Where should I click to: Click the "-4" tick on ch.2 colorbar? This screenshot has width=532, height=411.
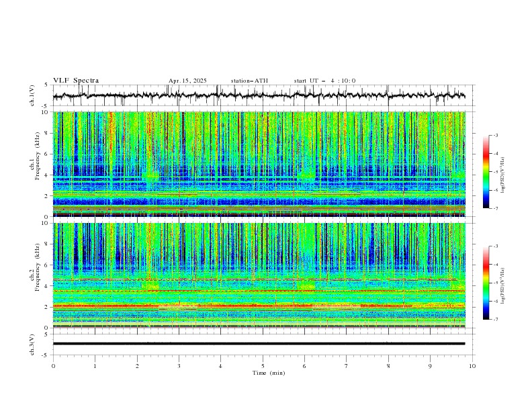coord(496,265)
